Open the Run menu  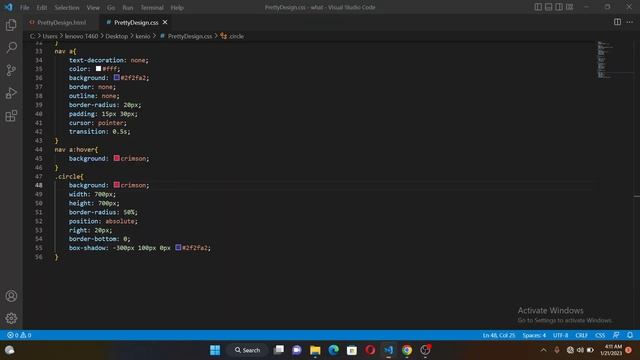click(128, 7)
